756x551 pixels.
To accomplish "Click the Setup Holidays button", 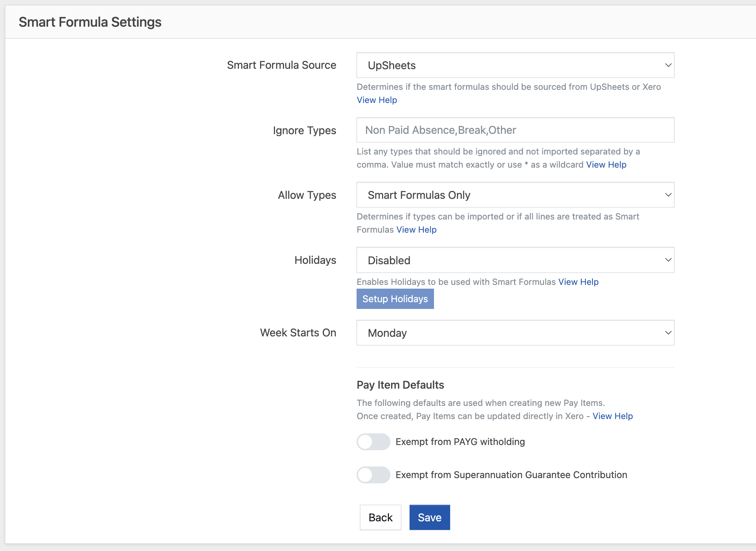I will [395, 299].
